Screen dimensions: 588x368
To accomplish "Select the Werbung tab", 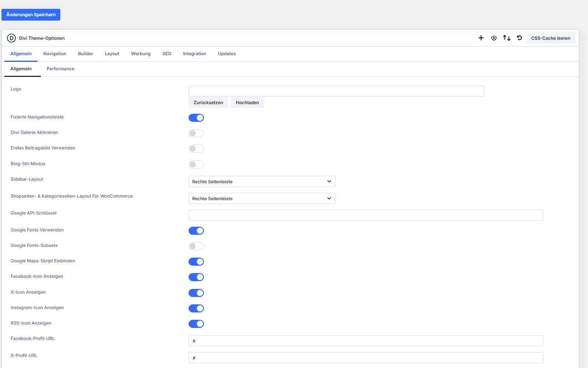I will 141,54.
